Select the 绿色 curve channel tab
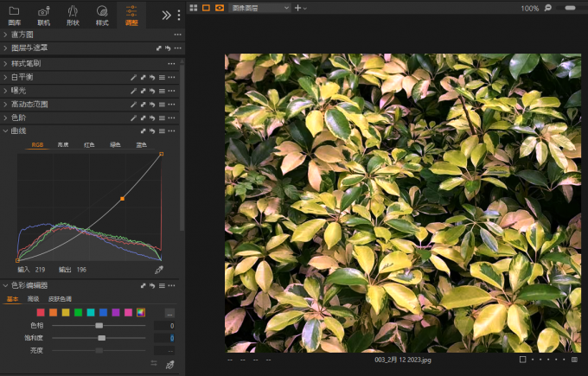Viewport: 588px width, 376px height. tap(115, 144)
